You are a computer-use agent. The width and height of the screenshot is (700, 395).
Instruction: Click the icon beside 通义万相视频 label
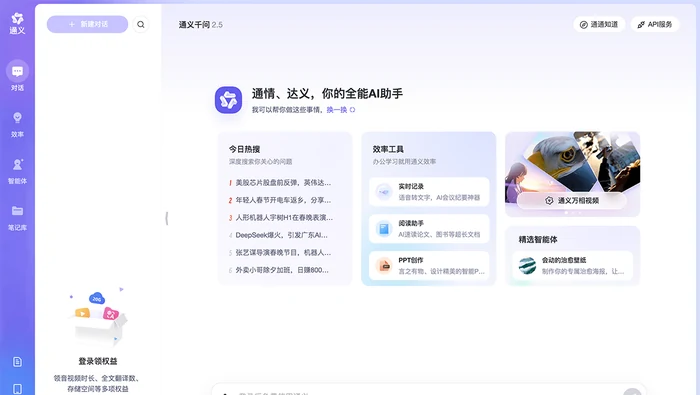tap(549, 200)
